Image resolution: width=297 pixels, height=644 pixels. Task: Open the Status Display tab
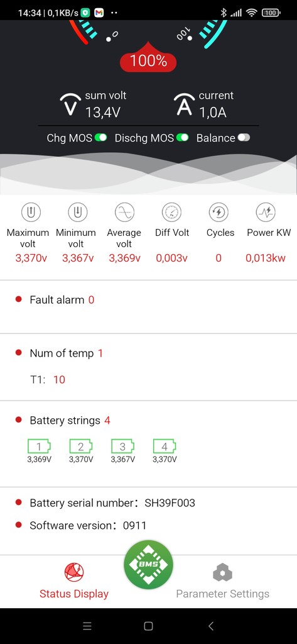click(x=74, y=580)
